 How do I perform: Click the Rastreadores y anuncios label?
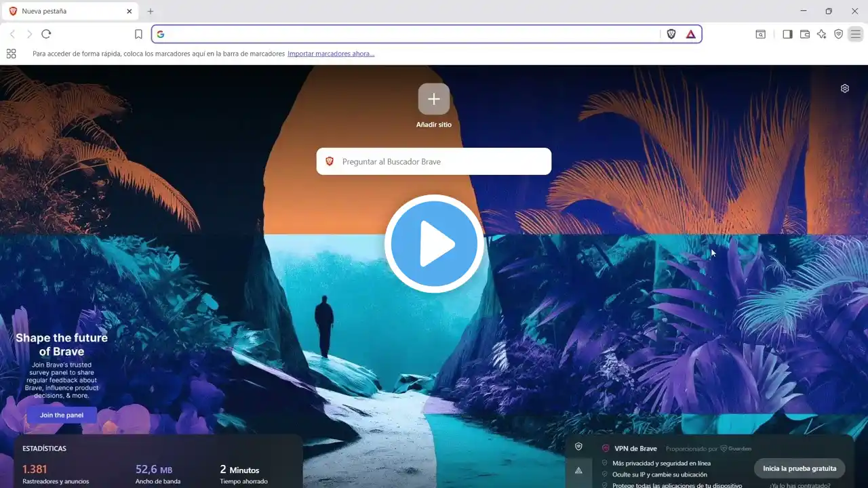[x=56, y=481]
